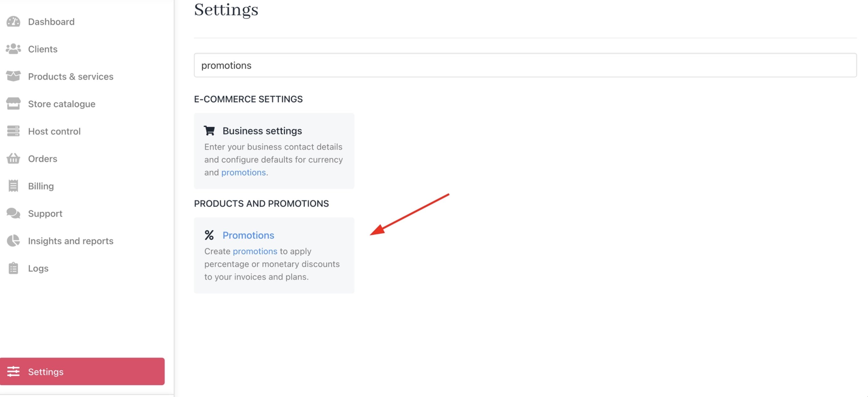Open the Business settings card title
The width and height of the screenshot is (868, 397).
click(262, 131)
